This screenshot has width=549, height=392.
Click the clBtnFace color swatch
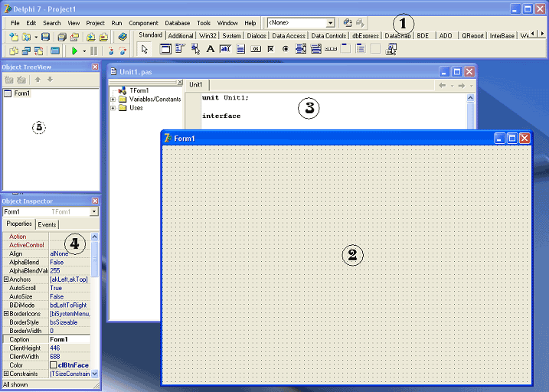click(x=54, y=365)
